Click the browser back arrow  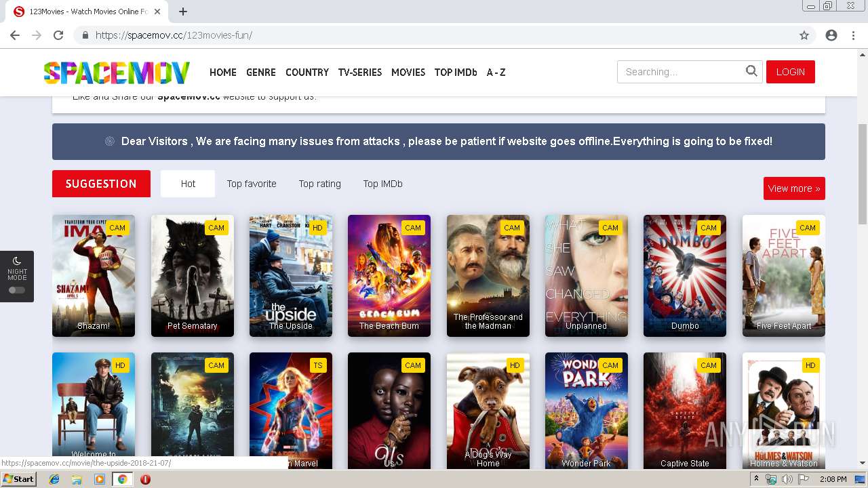[x=15, y=35]
